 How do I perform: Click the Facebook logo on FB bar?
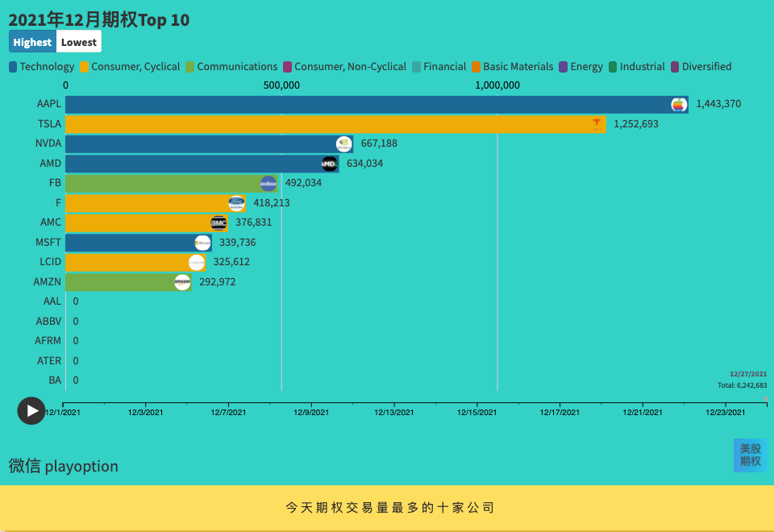pyautogui.click(x=268, y=184)
